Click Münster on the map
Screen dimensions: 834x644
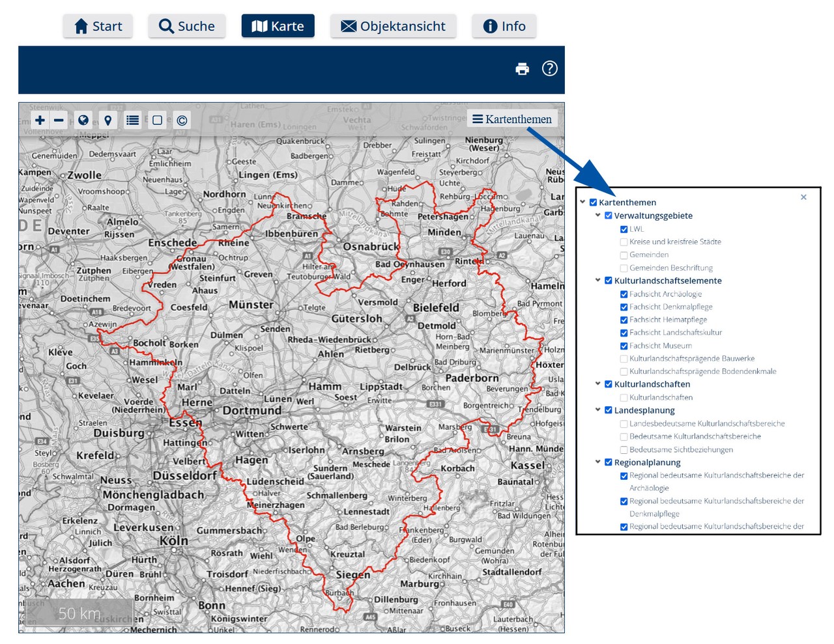click(251, 305)
